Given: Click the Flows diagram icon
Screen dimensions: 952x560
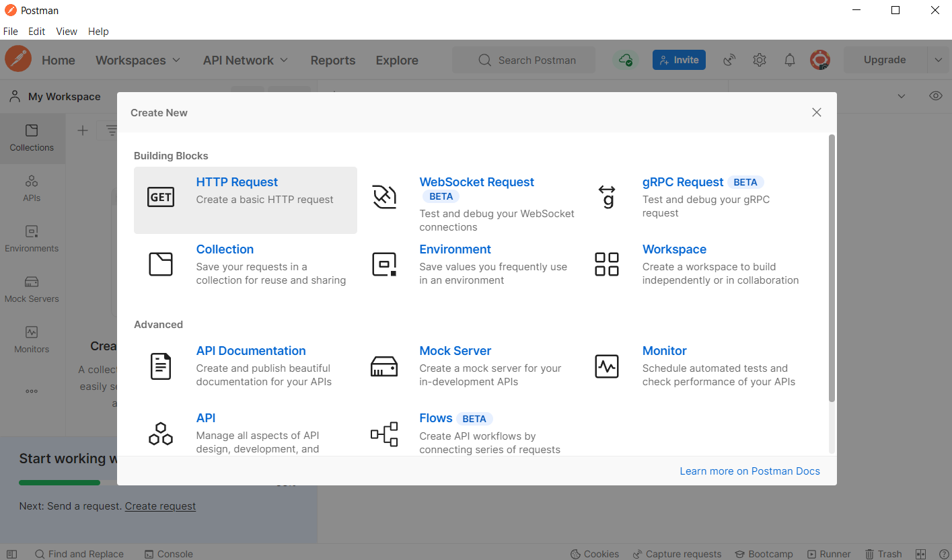Looking at the screenshot, I should (x=384, y=434).
